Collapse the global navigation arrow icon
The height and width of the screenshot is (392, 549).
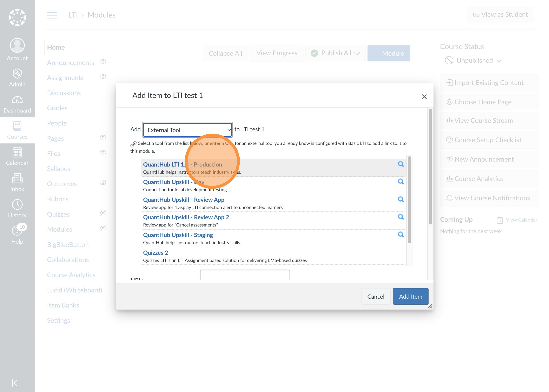tap(17, 383)
